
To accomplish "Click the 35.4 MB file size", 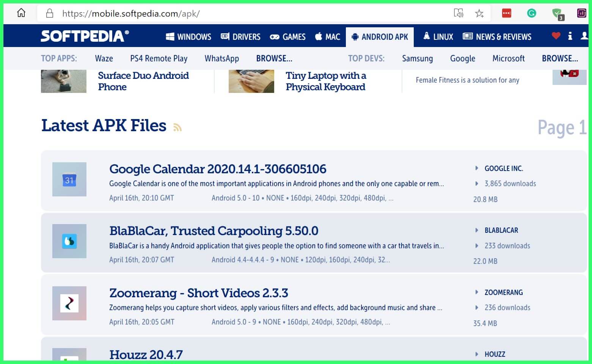I will tap(485, 323).
